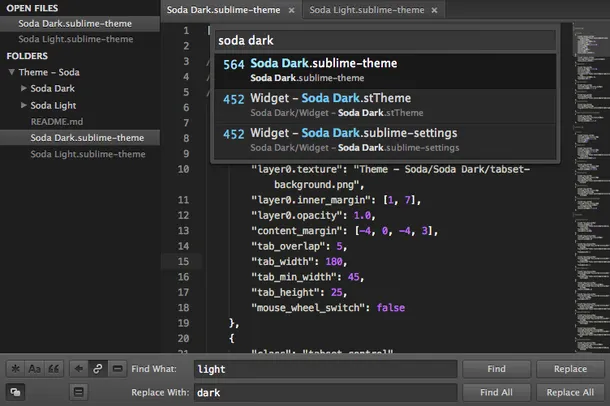Click line number 15 in gutter
Viewport: 610px width, 406px height.
click(183, 261)
